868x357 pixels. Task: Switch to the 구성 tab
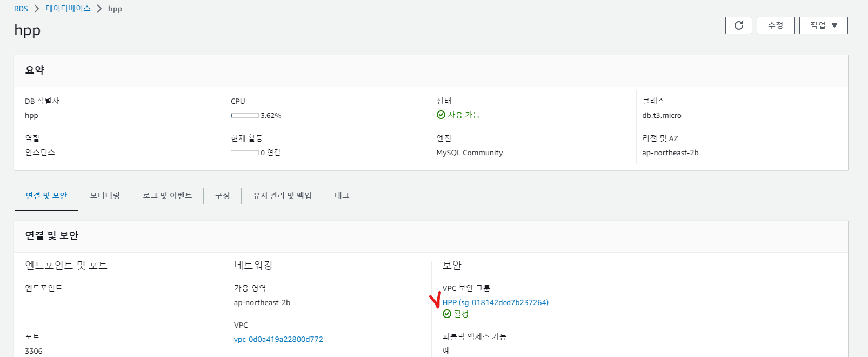(223, 195)
